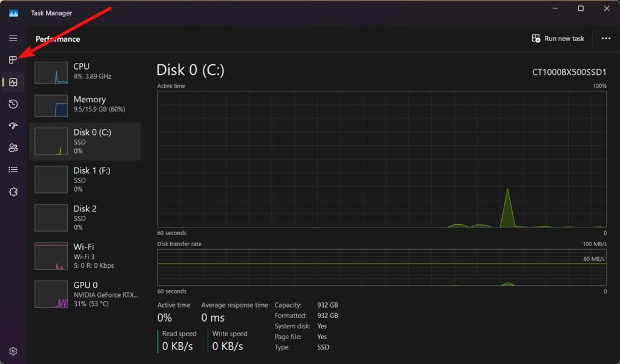
Task: Click the Disk 0 active time graph
Action: [381, 160]
